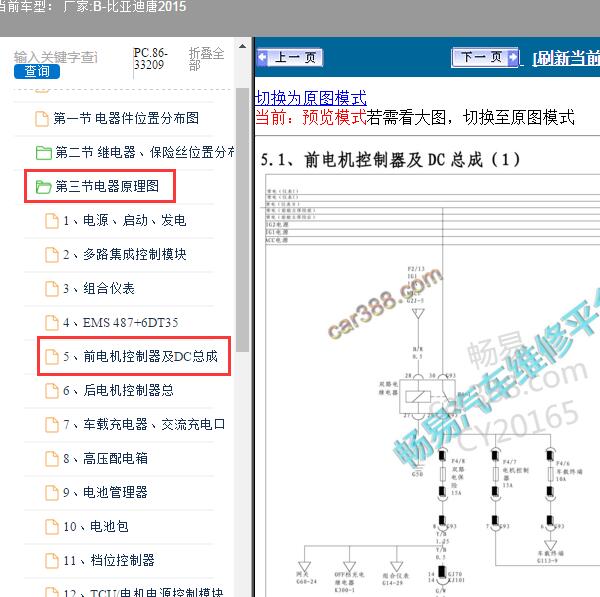Click heading 5.1、前电机控制器及DC总成(1)
600x597 pixels.
click(x=390, y=160)
